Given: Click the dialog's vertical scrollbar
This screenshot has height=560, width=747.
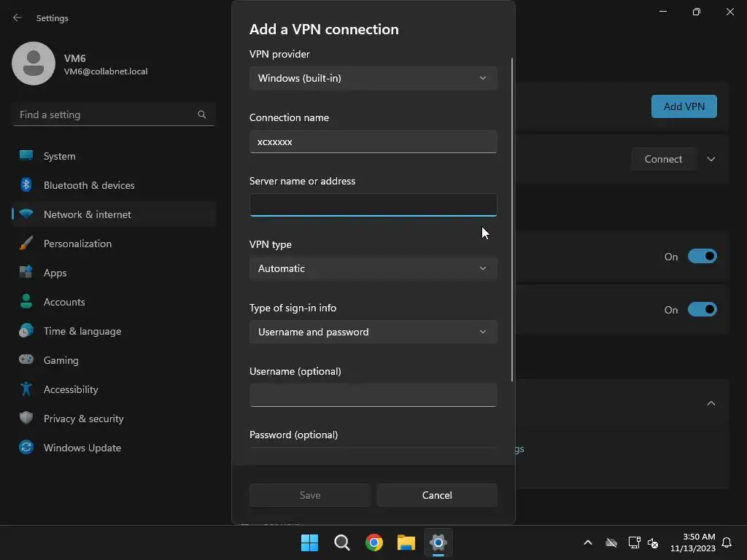Looking at the screenshot, I should coord(512,219).
